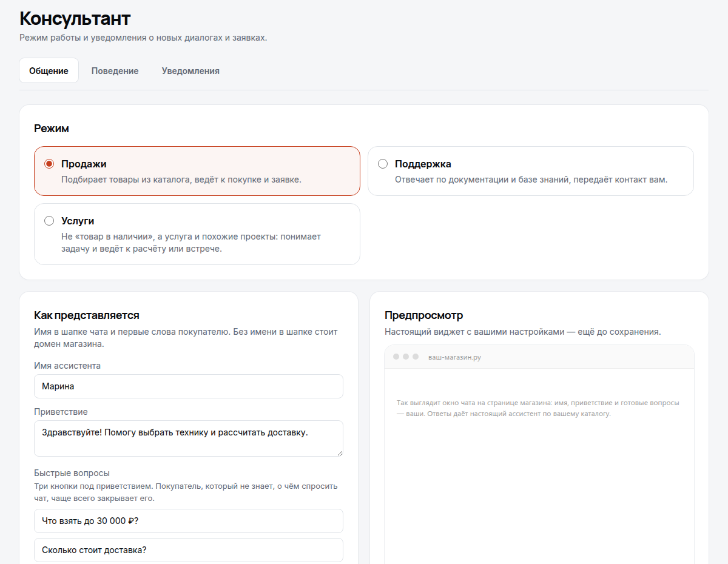The height and width of the screenshot is (564, 728).
Task: Click the hint 'Три кнопки под приветствием'
Action: [186, 492]
